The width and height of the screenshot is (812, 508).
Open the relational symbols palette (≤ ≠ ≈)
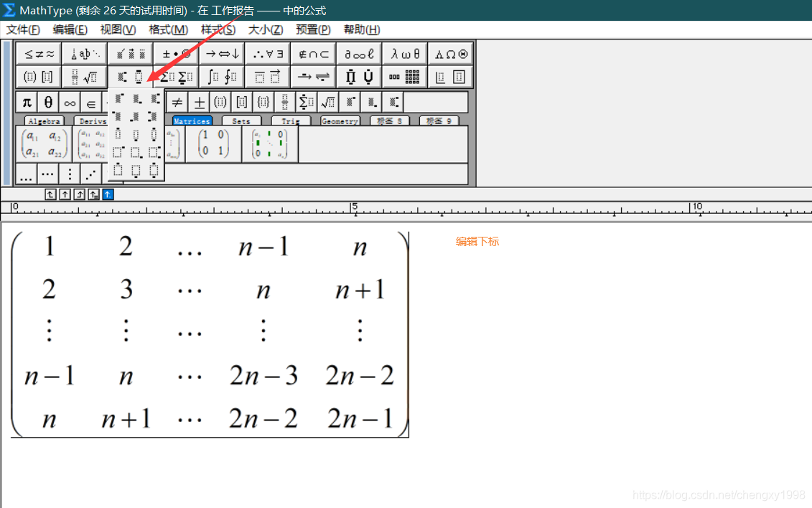click(39, 54)
